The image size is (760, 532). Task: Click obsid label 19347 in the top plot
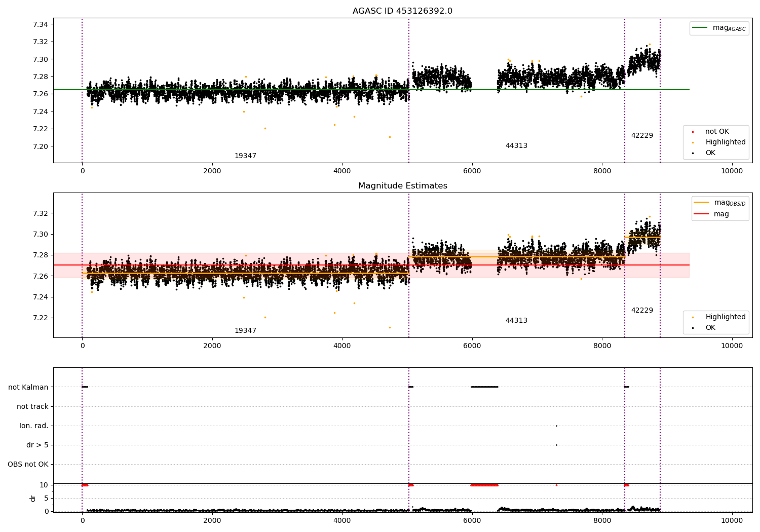(x=245, y=156)
